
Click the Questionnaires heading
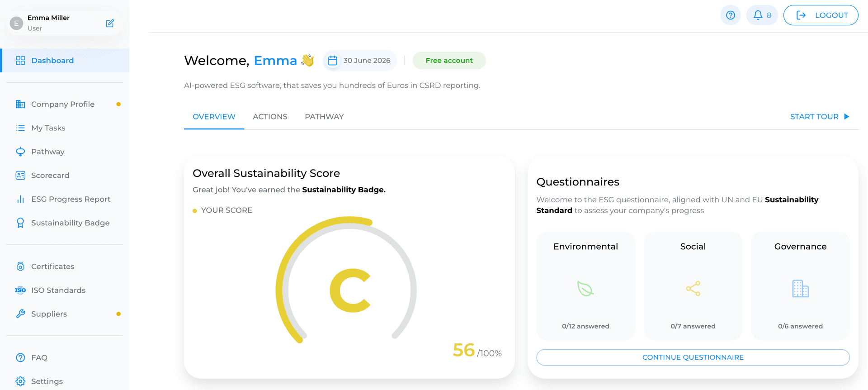coord(578,182)
